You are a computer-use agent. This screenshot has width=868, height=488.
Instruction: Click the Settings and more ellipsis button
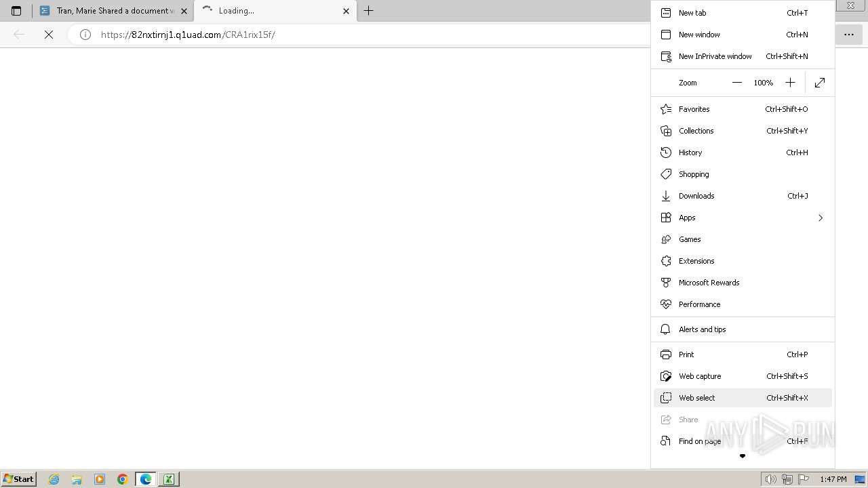coord(848,35)
